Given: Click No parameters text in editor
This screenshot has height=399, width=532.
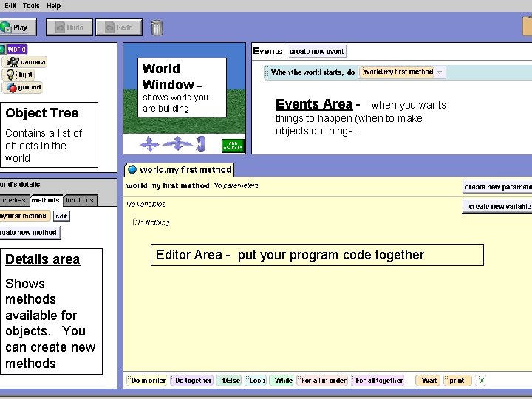Looking at the screenshot, I should [x=236, y=185].
